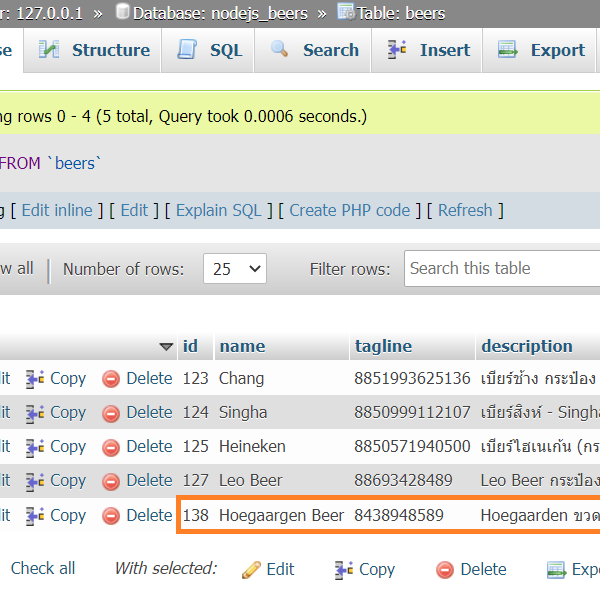This screenshot has width=600, height=594.
Task: Click the Explain SQL link
Action: 218,210
